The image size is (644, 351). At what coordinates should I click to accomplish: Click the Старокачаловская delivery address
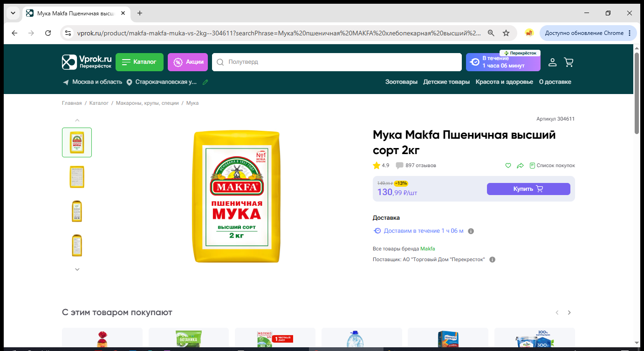(166, 82)
